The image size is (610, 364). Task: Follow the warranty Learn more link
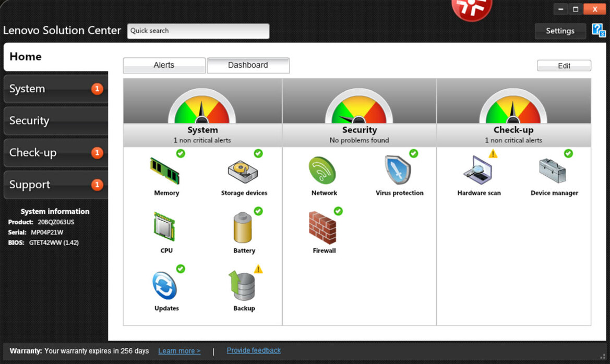(180, 351)
